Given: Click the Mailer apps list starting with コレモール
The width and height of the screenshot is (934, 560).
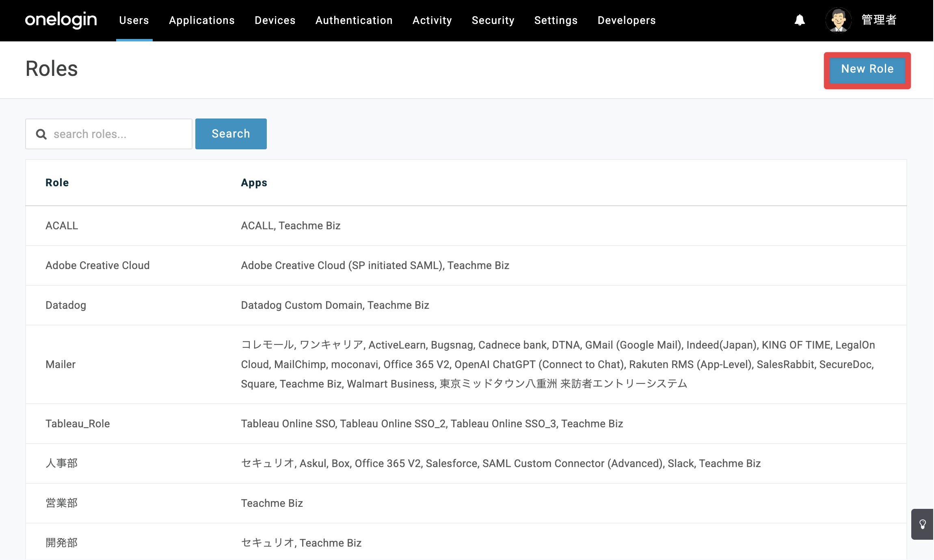Looking at the screenshot, I should (558, 364).
